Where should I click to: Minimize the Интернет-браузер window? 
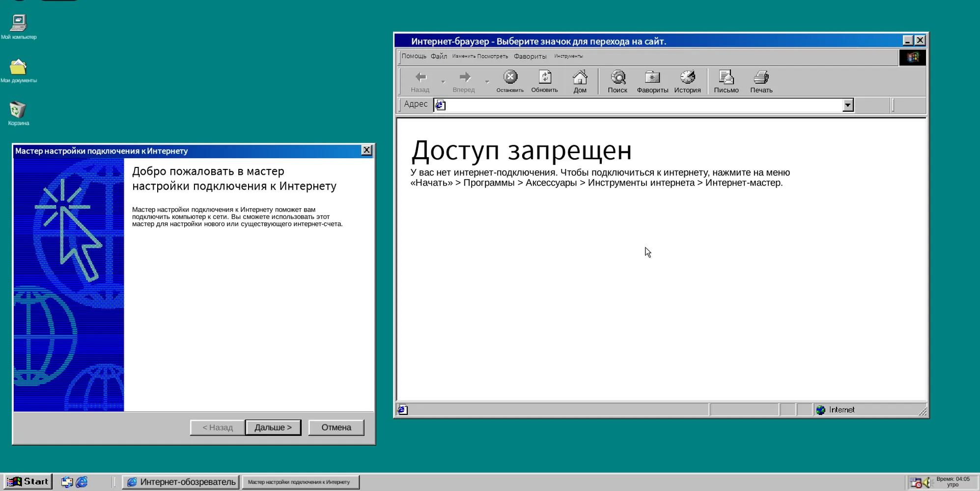coord(908,40)
